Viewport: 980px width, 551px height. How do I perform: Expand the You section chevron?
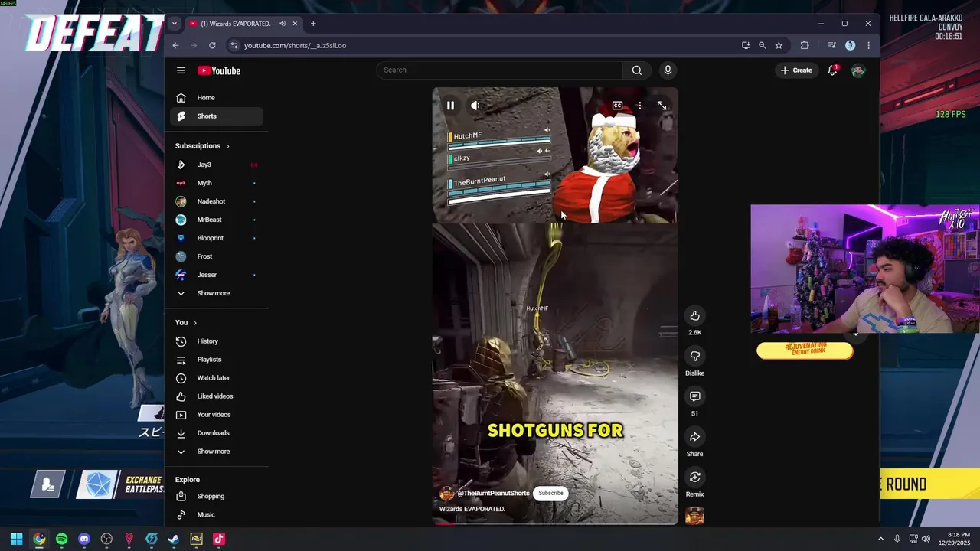pos(195,323)
